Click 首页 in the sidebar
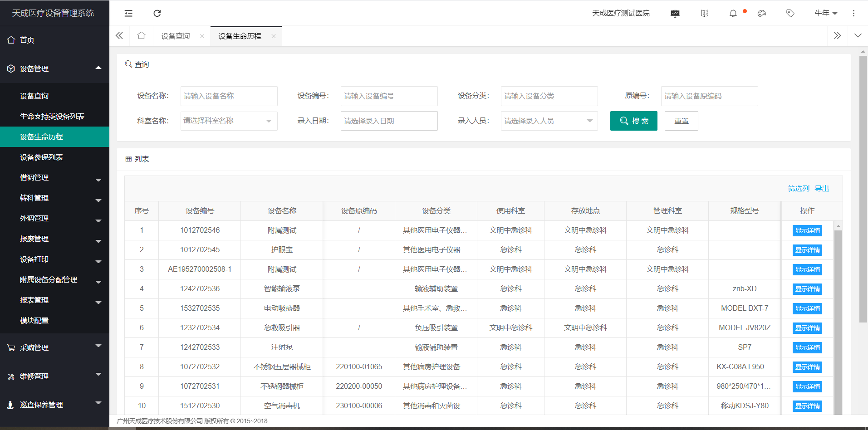This screenshot has height=430, width=868. (x=54, y=40)
